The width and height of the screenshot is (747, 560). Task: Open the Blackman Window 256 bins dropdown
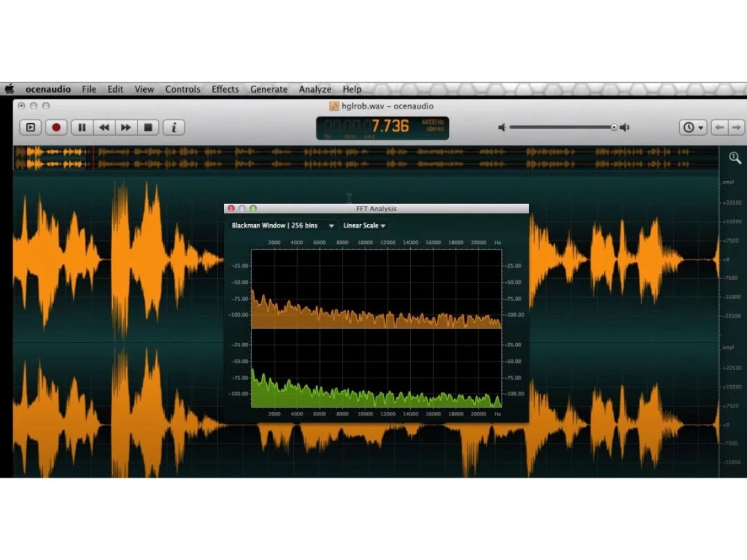point(283,225)
